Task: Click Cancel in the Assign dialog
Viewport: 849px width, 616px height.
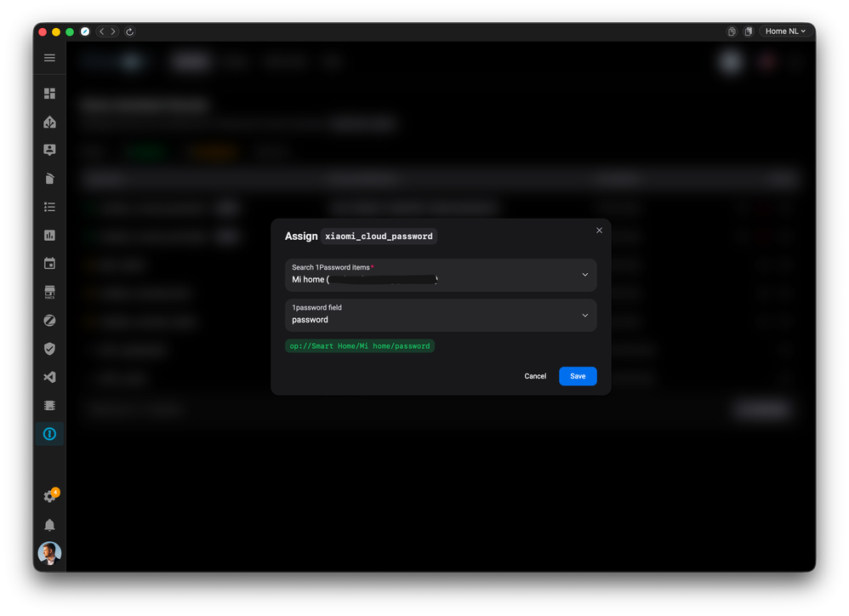Action: 535,376
